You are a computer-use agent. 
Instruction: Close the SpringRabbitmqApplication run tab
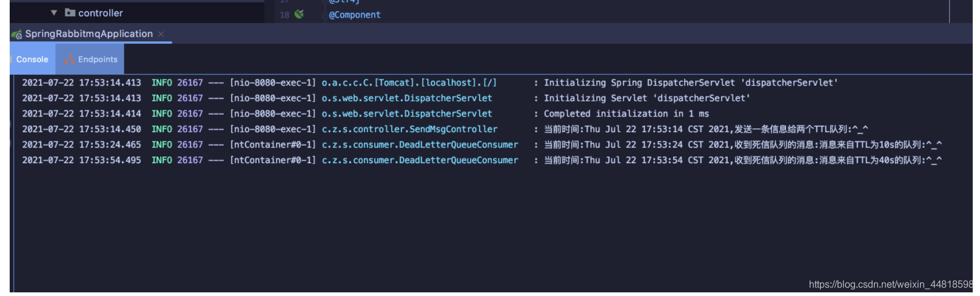161,34
